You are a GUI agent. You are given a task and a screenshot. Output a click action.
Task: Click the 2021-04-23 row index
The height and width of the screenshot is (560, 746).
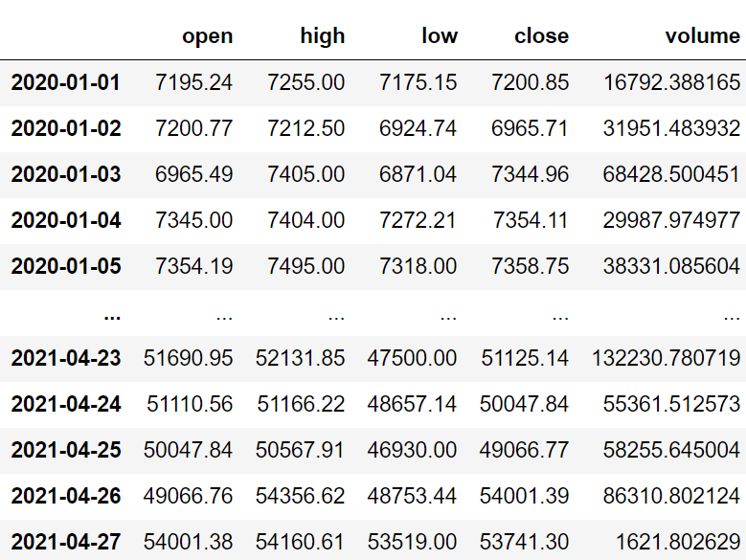tap(66, 358)
